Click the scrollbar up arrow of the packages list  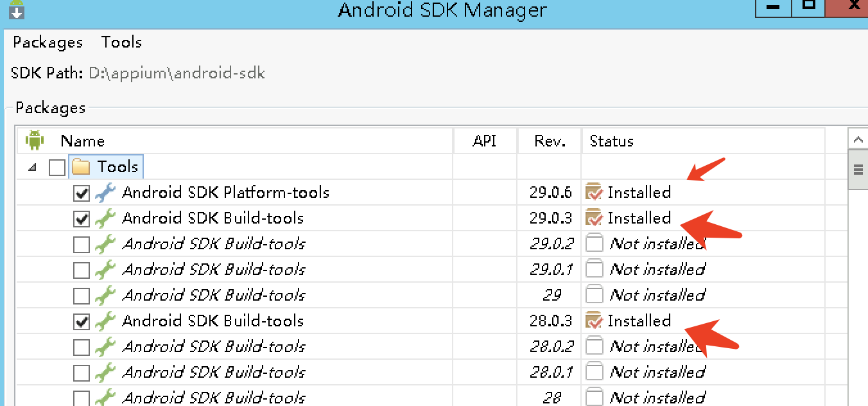click(x=858, y=139)
